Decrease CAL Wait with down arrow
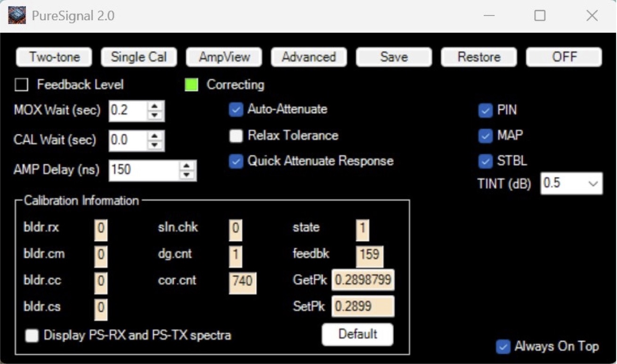 [x=155, y=145]
